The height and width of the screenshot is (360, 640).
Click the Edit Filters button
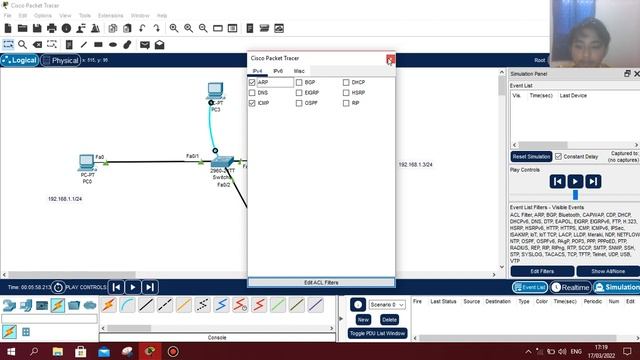click(x=542, y=271)
